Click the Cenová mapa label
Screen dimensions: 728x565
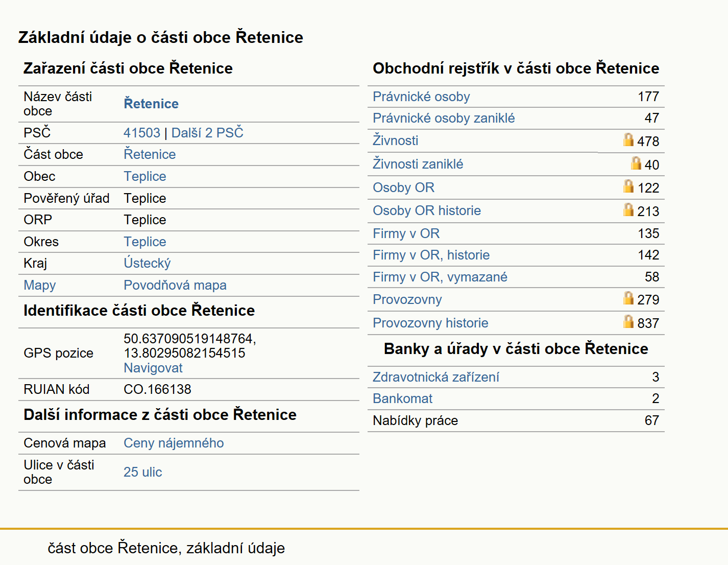[65, 443]
